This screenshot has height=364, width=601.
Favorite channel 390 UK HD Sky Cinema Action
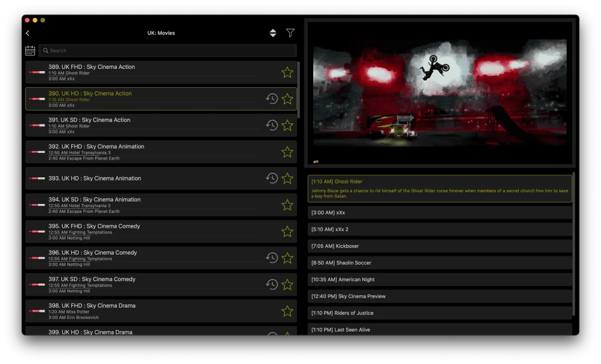[287, 99]
